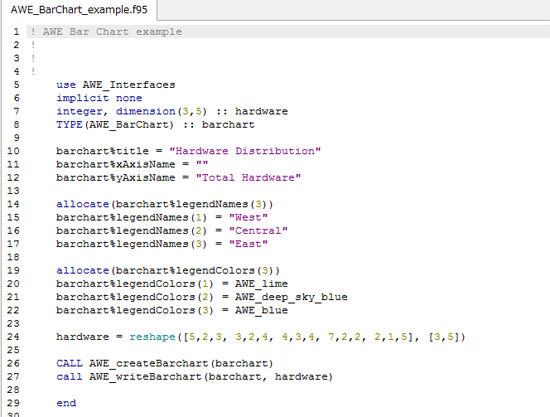Click "hardware" in the integer declaration line
The width and height of the screenshot is (550, 417).
pos(261,112)
